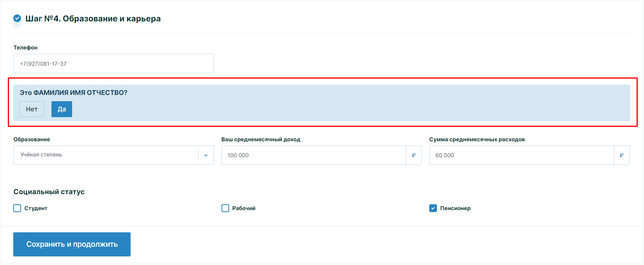Expand the Образование dropdown chevron
Screen dimensions: 644x265
pos(206,155)
